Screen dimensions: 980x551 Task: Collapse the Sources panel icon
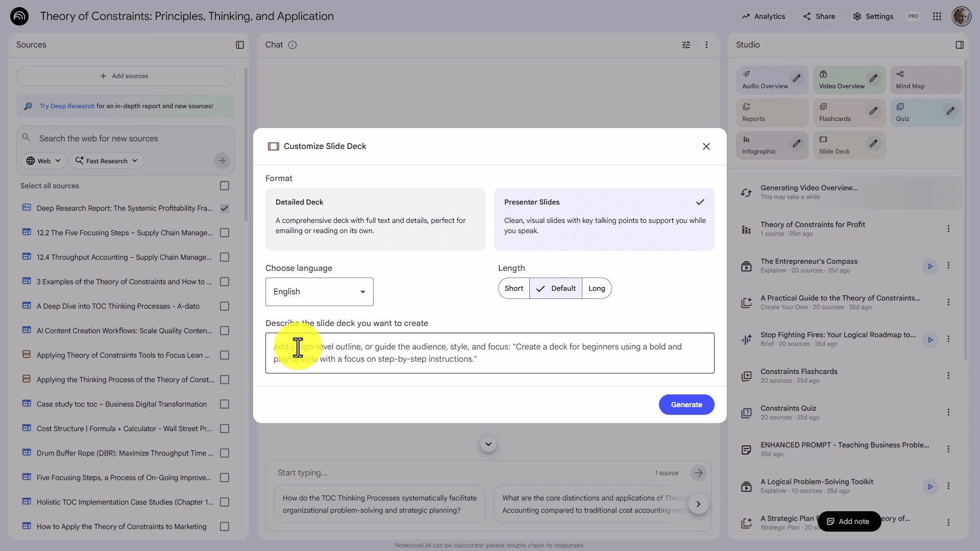pyautogui.click(x=240, y=45)
